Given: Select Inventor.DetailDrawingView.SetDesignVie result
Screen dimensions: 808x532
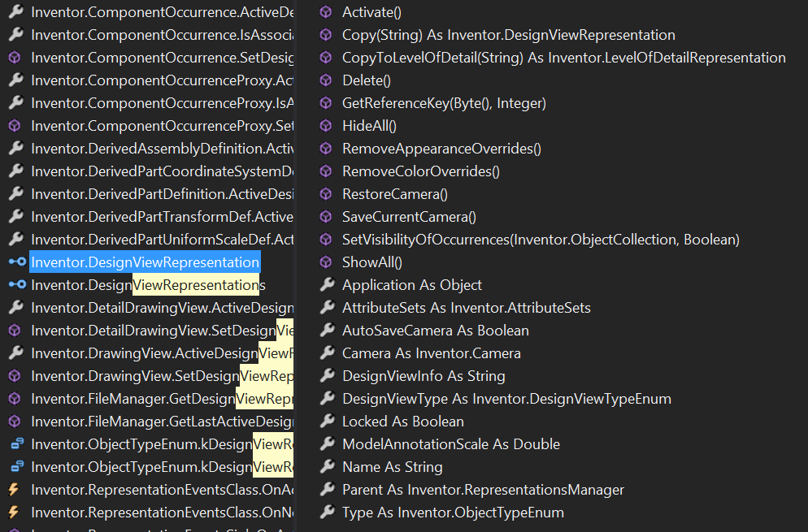Looking at the screenshot, I should [x=163, y=330].
